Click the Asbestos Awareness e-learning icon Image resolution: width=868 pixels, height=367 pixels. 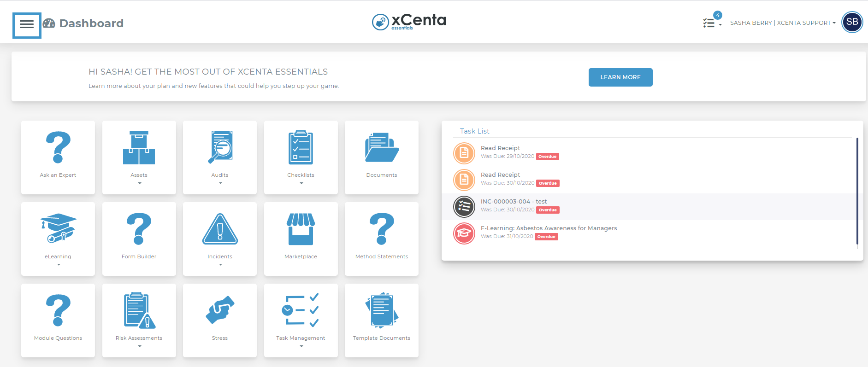464,233
